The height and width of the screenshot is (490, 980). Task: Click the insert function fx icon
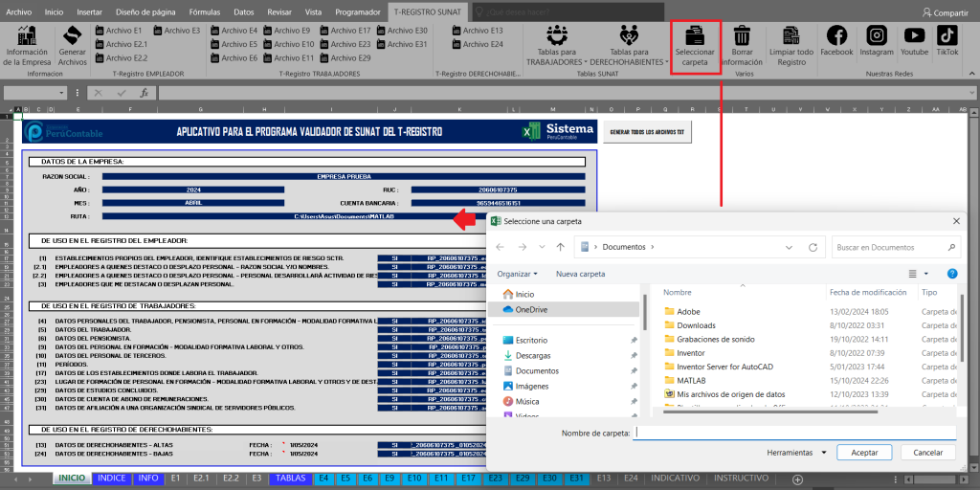click(144, 93)
